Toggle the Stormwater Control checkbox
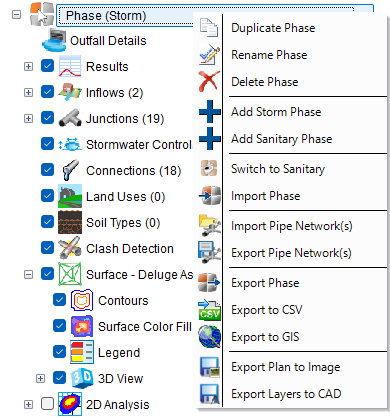 47,144
